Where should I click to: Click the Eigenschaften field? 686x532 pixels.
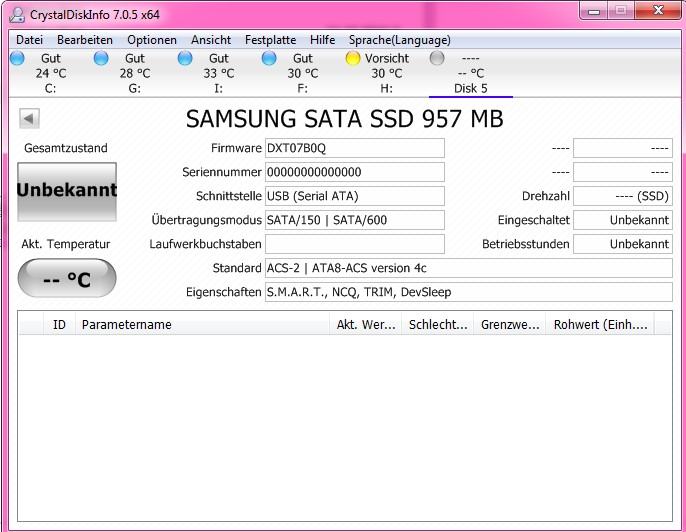click(x=469, y=292)
